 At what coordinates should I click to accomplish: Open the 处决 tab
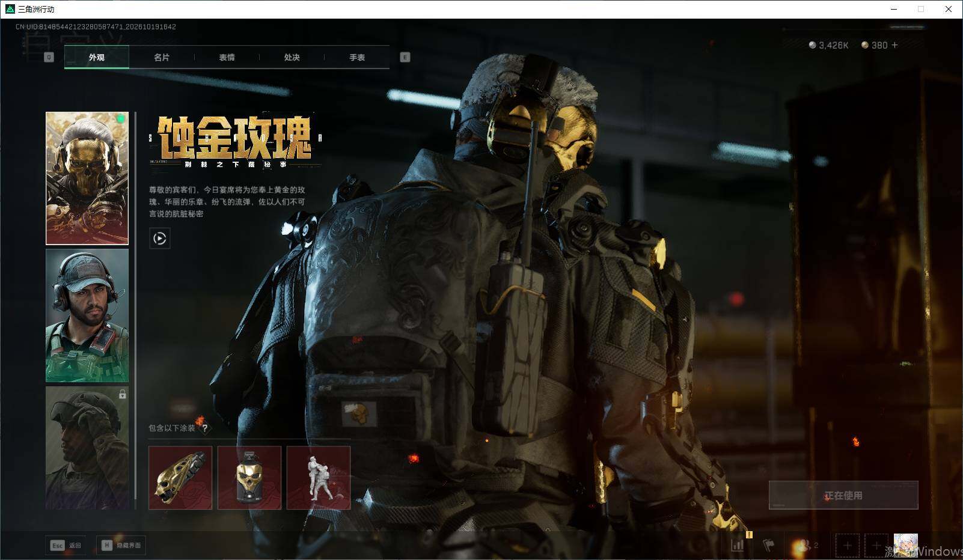point(292,57)
